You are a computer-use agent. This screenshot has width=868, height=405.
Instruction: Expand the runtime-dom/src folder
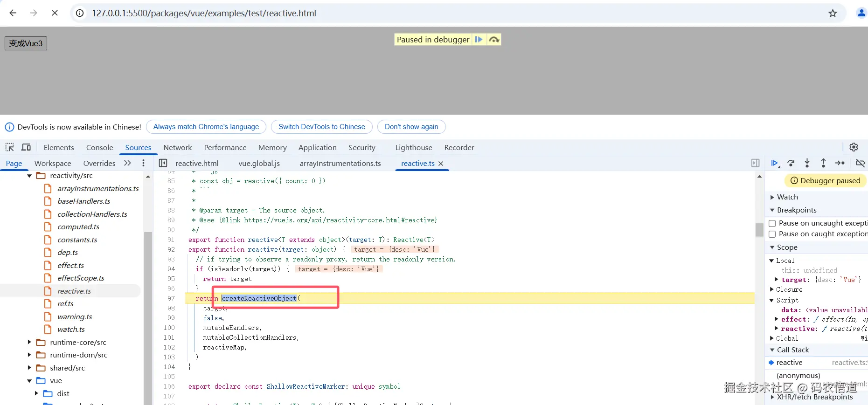tap(29, 355)
